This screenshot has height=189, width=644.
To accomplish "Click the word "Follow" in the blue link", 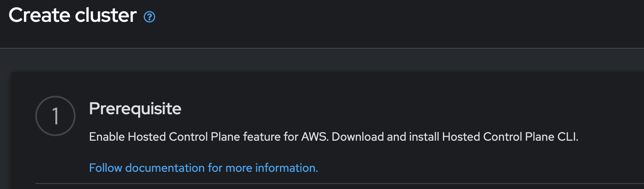I will coord(106,168).
